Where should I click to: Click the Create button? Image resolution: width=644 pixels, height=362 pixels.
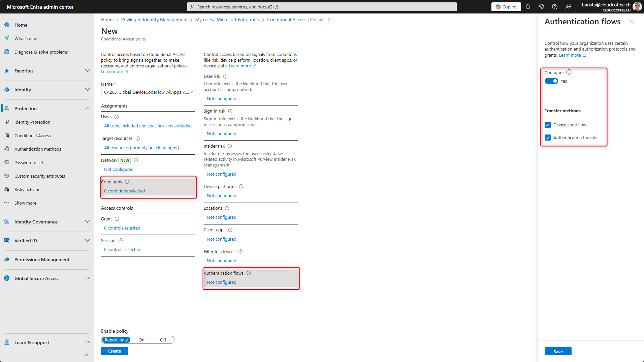point(115,351)
